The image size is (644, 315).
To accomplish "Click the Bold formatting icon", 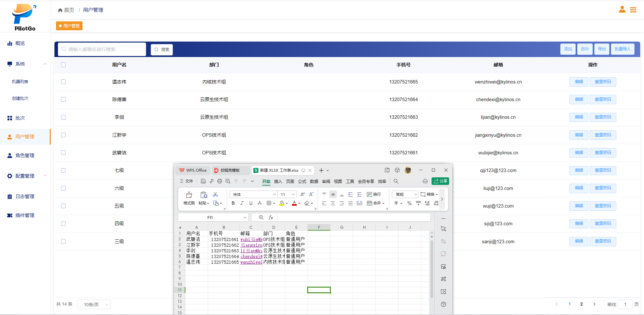I will pos(233,203).
